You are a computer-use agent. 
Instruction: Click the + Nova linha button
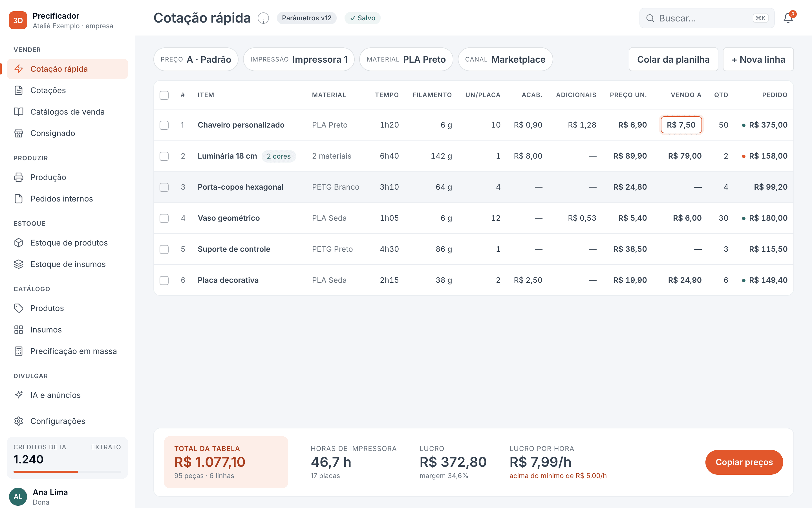758,60
